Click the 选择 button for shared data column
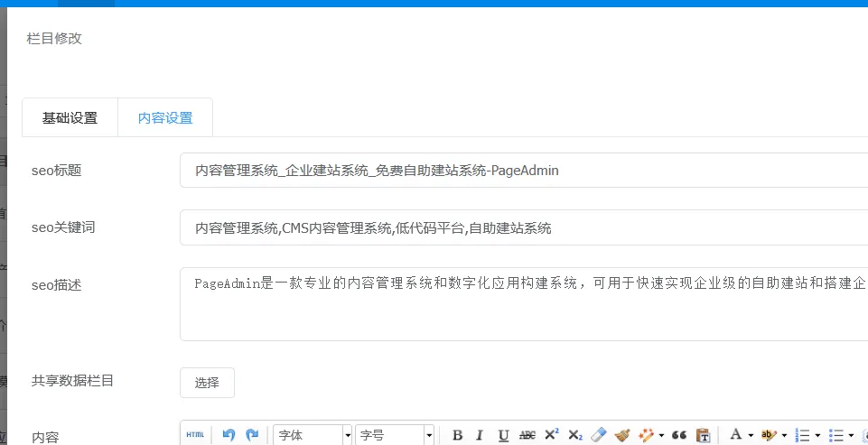 point(207,383)
